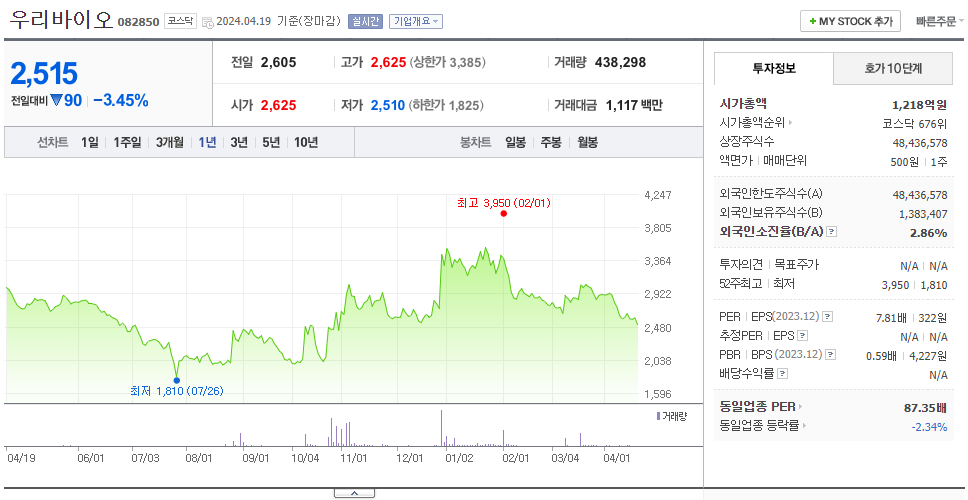Click the arrow icon beside 시가총액순위
The height and width of the screenshot is (500, 968).
coord(791,123)
